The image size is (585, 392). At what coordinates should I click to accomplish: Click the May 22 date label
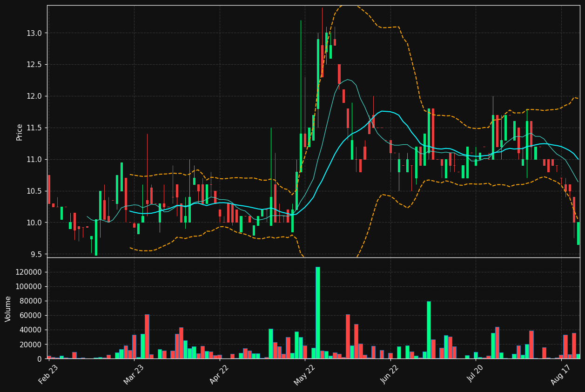pos(304,374)
